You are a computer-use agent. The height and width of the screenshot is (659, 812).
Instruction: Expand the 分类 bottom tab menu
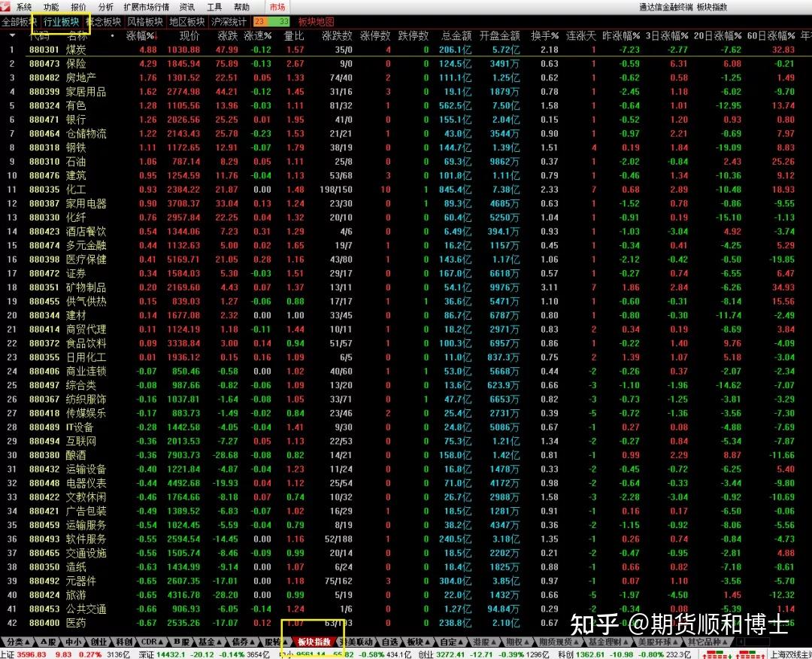click(x=18, y=642)
